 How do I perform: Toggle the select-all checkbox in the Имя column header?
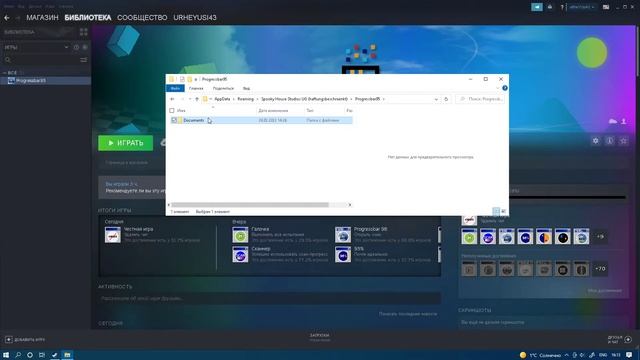pyautogui.click(x=172, y=111)
